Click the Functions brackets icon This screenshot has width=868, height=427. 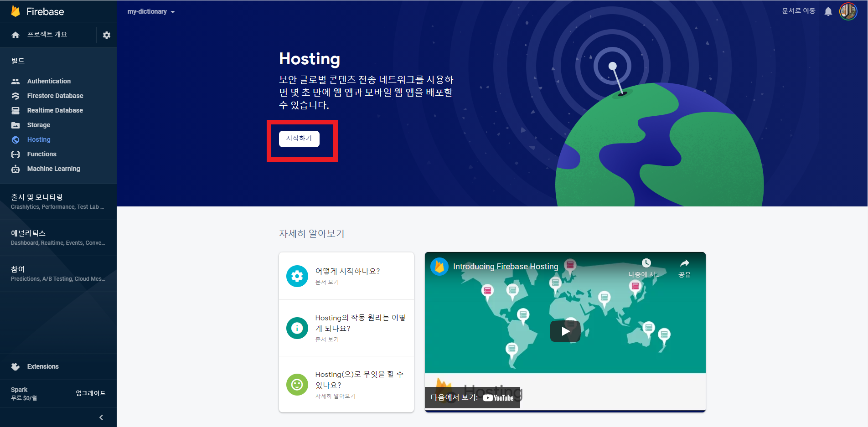pyautogui.click(x=15, y=154)
